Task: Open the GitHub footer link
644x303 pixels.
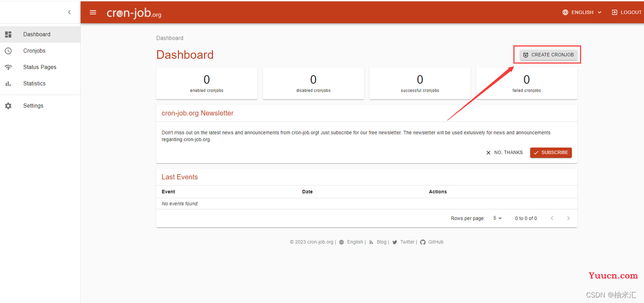Action: 436,242
